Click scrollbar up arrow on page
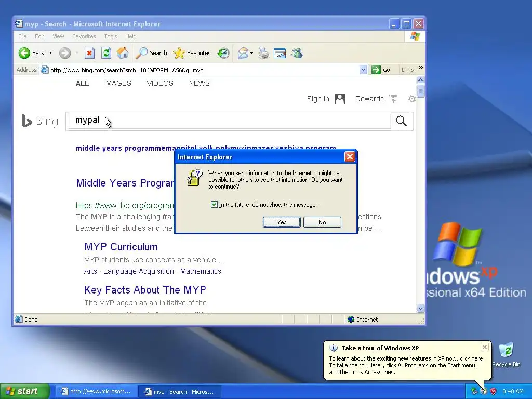Viewport: 532px width, 399px height. click(420, 79)
